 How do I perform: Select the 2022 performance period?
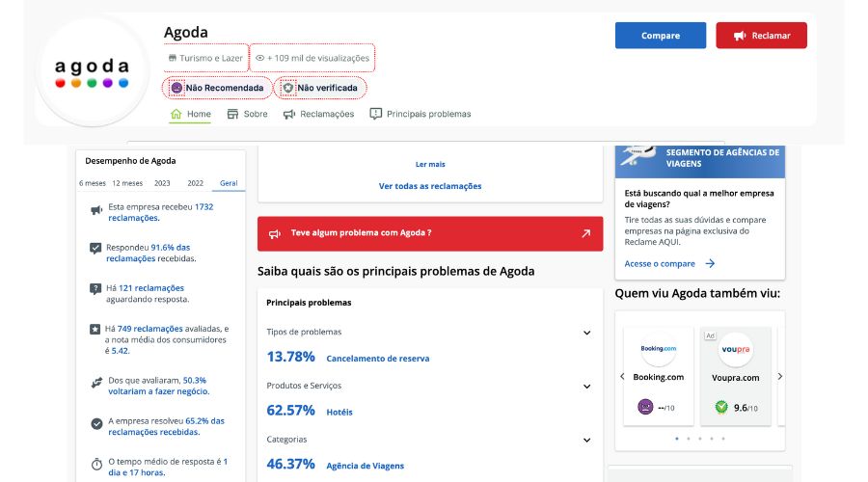click(x=196, y=183)
